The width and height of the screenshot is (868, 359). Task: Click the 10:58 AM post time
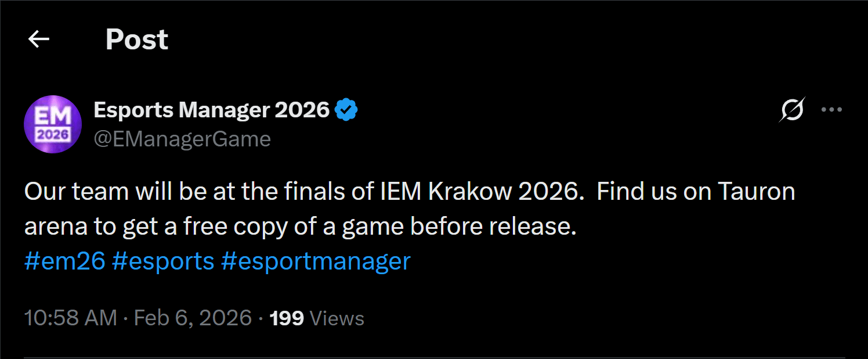pyautogui.click(x=70, y=318)
